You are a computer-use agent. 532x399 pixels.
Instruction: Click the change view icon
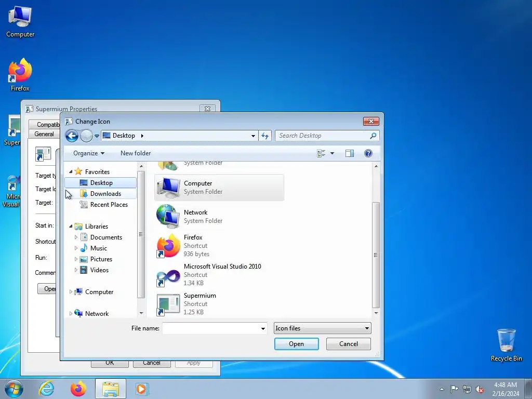pos(321,153)
